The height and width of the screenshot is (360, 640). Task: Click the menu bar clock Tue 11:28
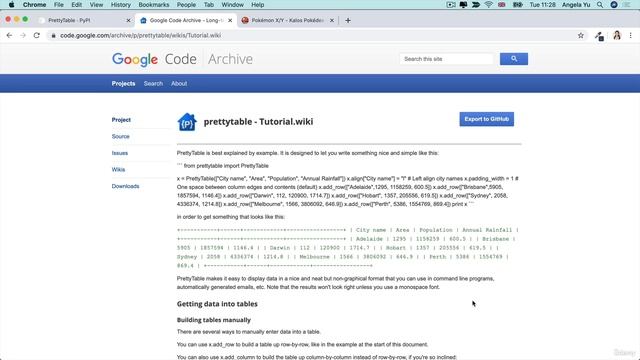coord(542,5)
